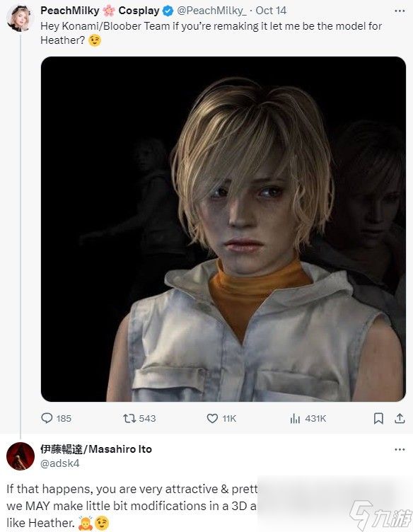Visit the @adsk4 handle link
The width and height of the screenshot is (413, 532).
point(59,463)
